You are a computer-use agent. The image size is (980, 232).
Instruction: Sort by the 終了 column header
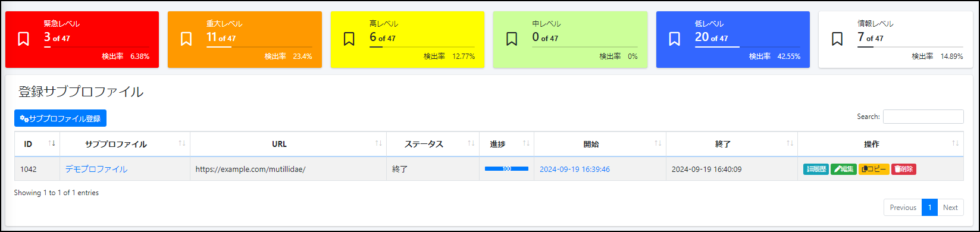point(732,144)
